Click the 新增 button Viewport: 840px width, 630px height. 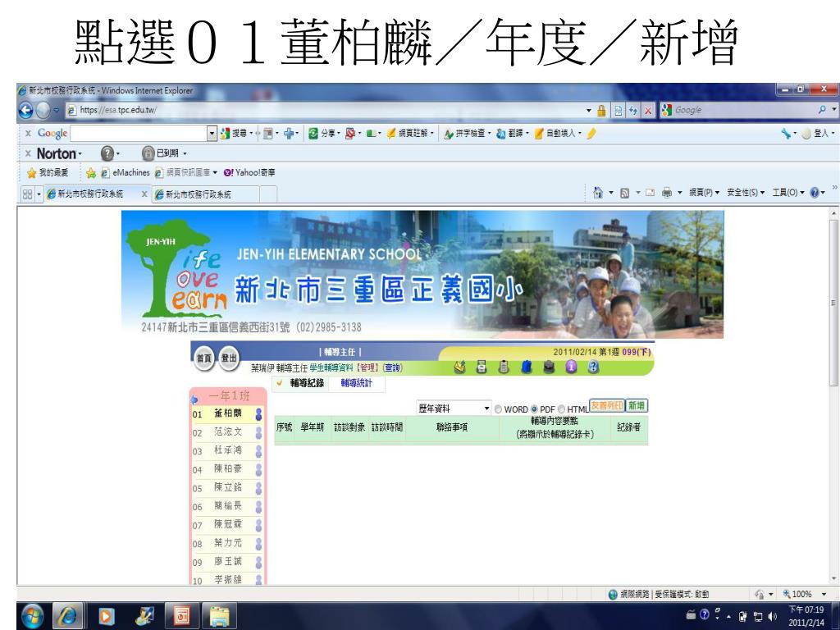click(x=637, y=405)
